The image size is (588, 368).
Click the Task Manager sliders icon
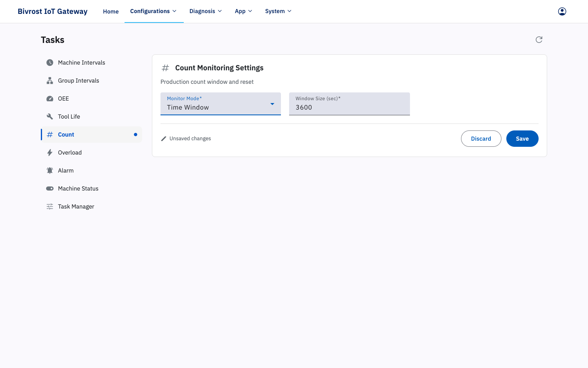[50, 206]
